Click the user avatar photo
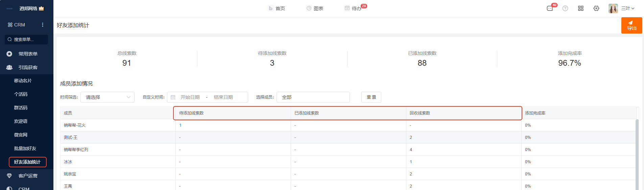The image size is (644, 190). pyautogui.click(x=613, y=8)
